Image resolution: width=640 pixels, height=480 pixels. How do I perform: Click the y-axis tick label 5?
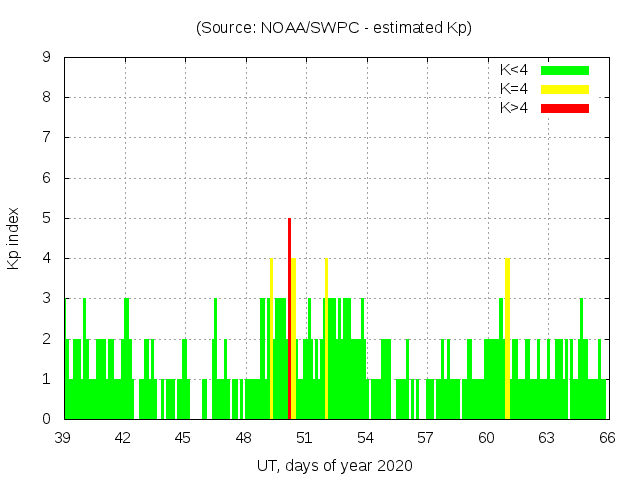tap(46, 218)
